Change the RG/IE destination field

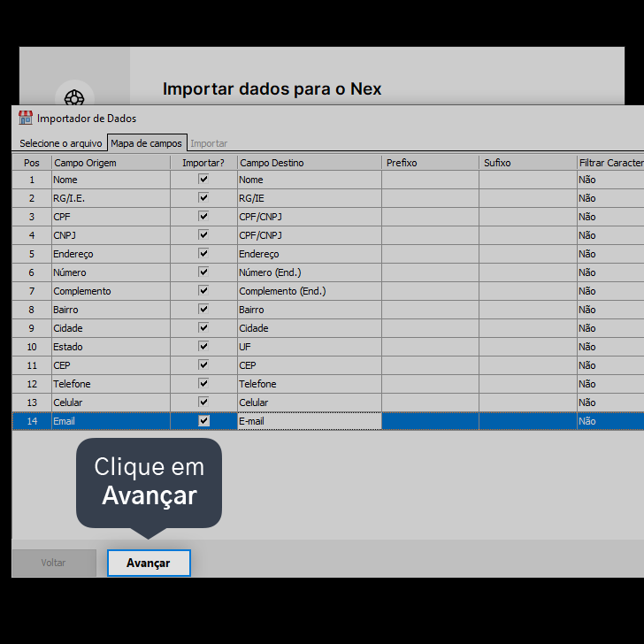coord(310,198)
